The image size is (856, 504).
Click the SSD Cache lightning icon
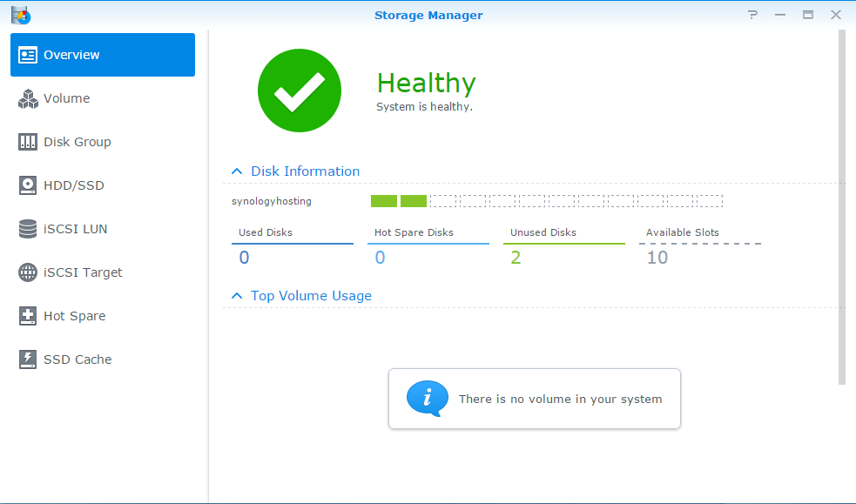27,360
